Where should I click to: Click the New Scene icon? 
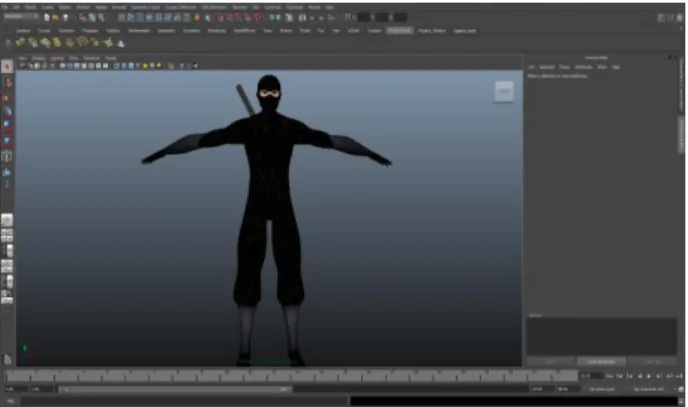point(47,18)
